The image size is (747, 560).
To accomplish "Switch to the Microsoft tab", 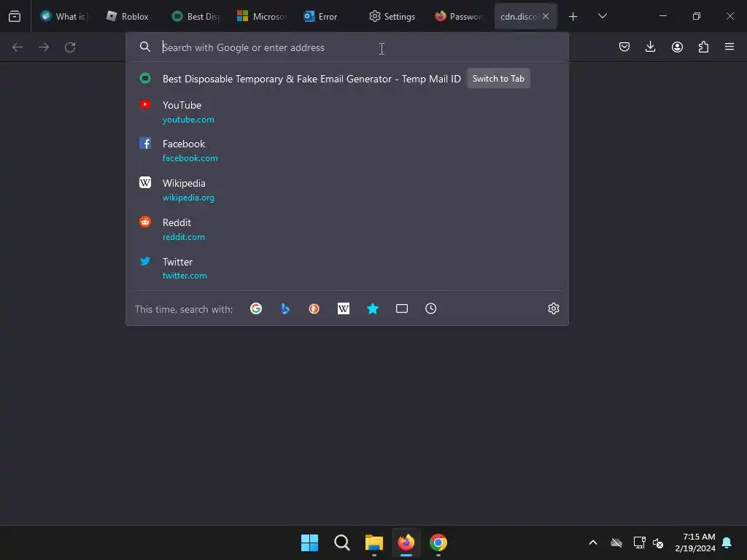I will pos(262,16).
